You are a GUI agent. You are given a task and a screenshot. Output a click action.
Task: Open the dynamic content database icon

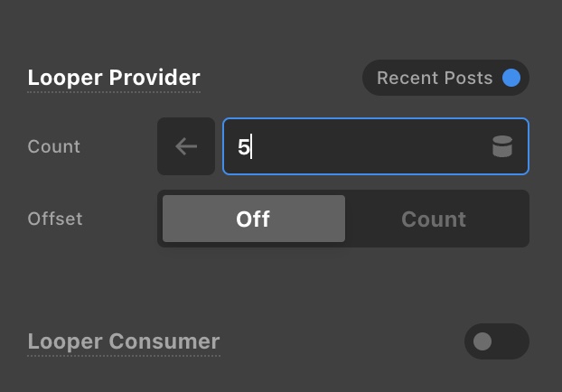(x=502, y=146)
